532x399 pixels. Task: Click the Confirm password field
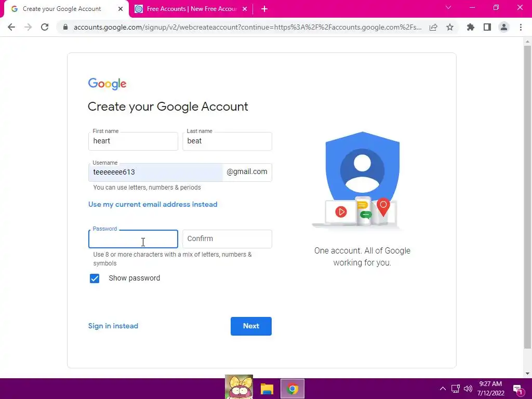pyautogui.click(x=227, y=239)
